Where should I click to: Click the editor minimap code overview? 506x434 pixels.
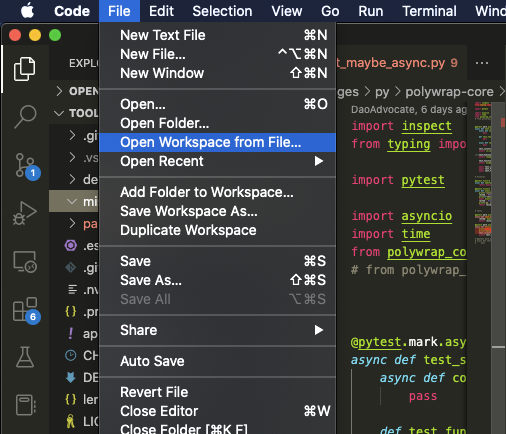[x=483, y=173]
